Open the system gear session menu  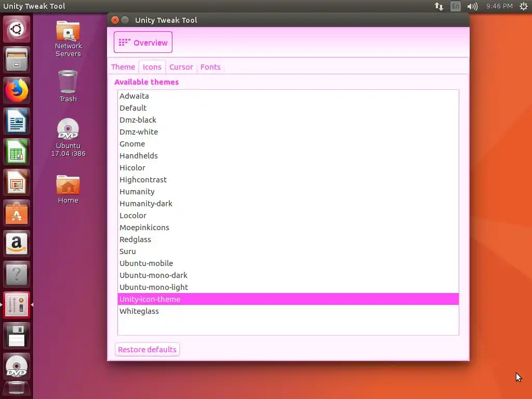(524, 6)
